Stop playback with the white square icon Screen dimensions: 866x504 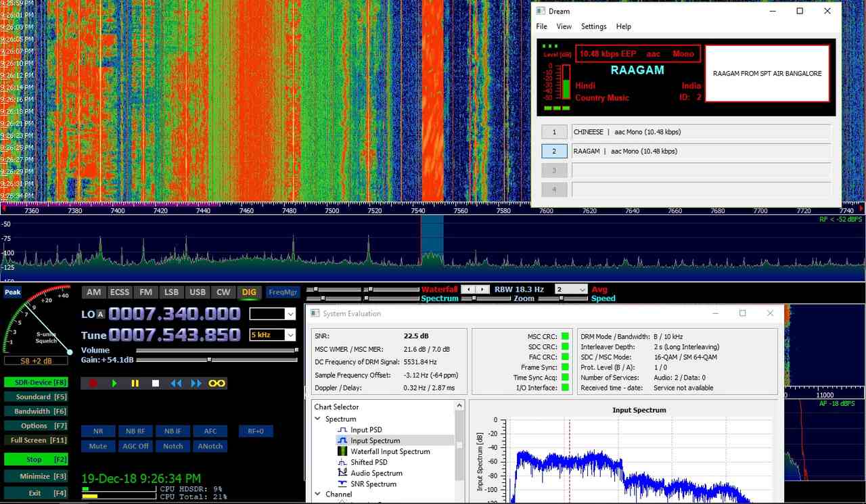[x=155, y=384]
